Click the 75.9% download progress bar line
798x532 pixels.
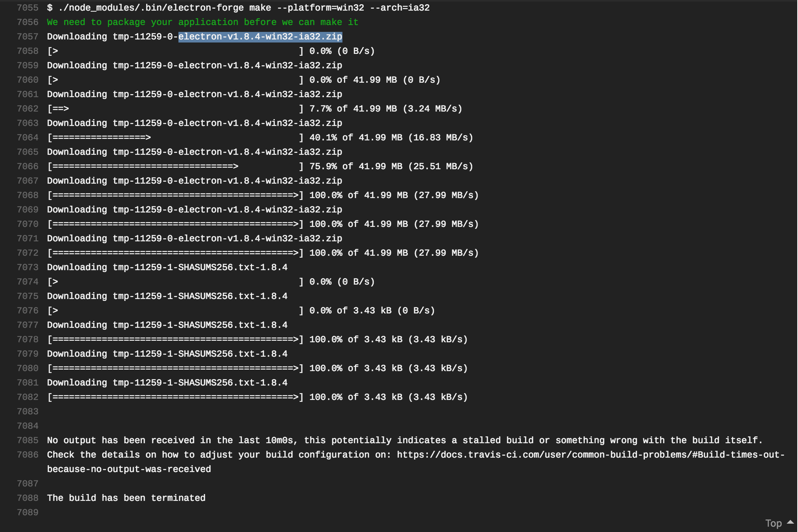[x=260, y=166]
